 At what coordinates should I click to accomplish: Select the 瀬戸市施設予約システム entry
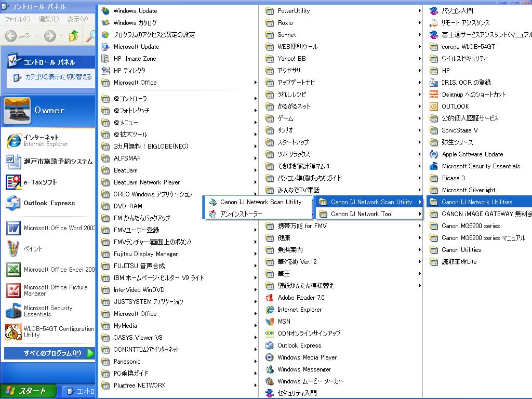click(x=49, y=162)
